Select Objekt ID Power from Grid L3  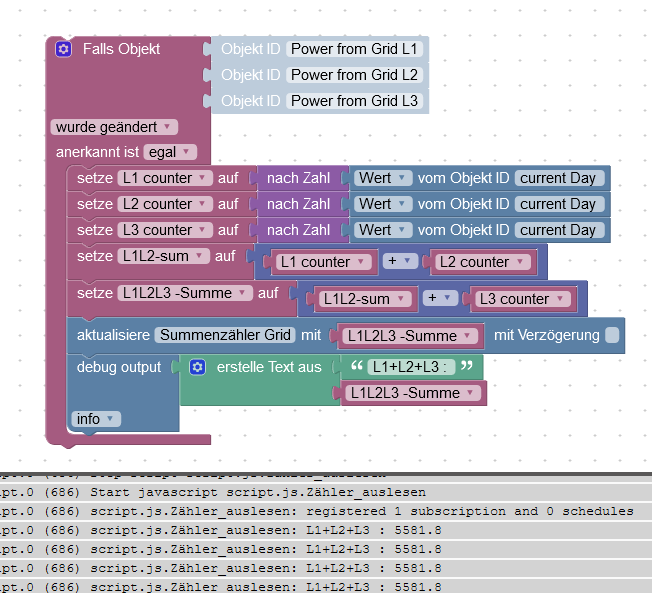(354, 101)
